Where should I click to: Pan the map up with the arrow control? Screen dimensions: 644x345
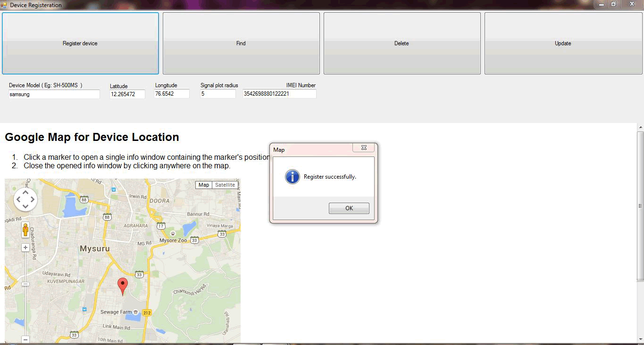coord(25,192)
